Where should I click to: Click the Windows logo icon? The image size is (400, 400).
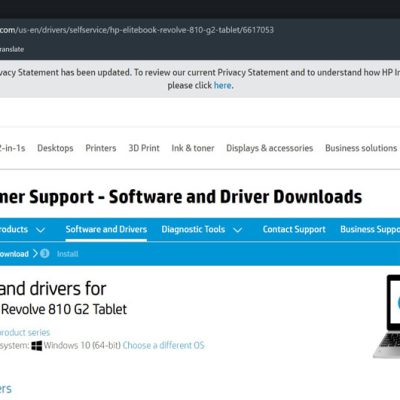click(x=37, y=346)
